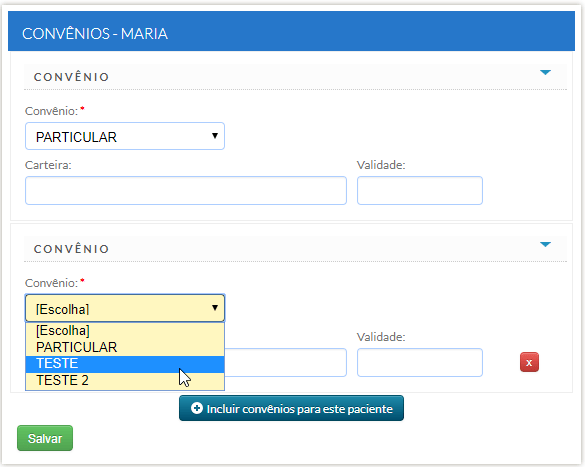This screenshot has width=585, height=467.
Task: Collapse the first Convênio section using its chevron
Action: click(x=545, y=72)
